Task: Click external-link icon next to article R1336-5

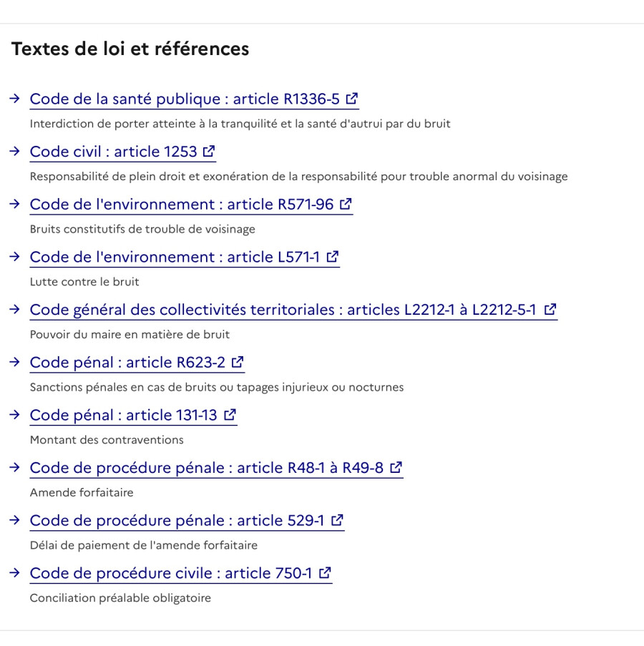Action: click(351, 99)
